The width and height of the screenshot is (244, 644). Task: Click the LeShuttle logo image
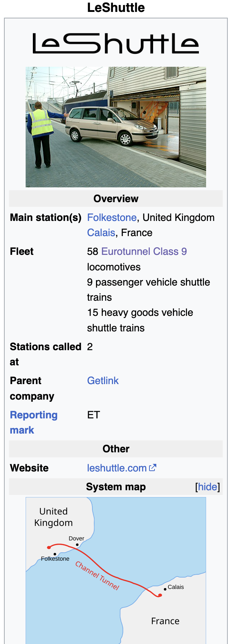(x=116, y=43)
